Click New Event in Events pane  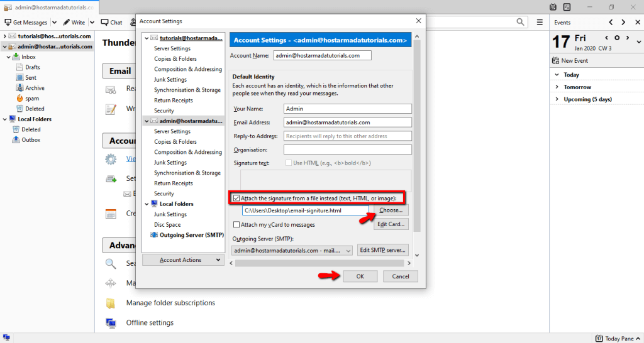pyautogui.click(x=569, y=60)
